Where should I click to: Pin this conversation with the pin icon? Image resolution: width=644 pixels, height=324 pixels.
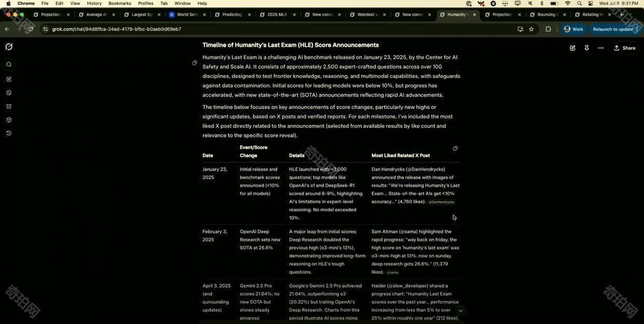pyautogui.click(x=586, y=48)
